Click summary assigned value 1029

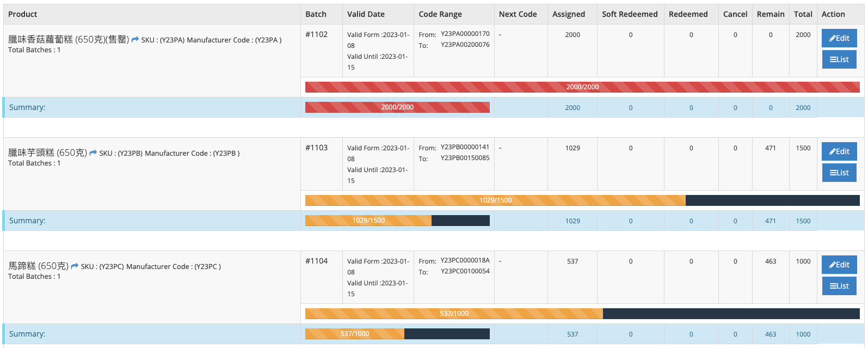[x=572, y=221]
